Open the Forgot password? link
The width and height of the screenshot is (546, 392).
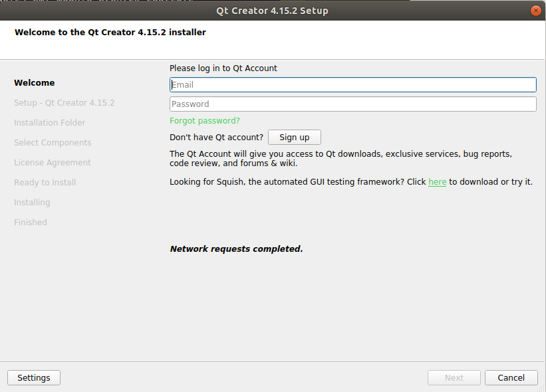pyautogui.click(x=205, y=121)
